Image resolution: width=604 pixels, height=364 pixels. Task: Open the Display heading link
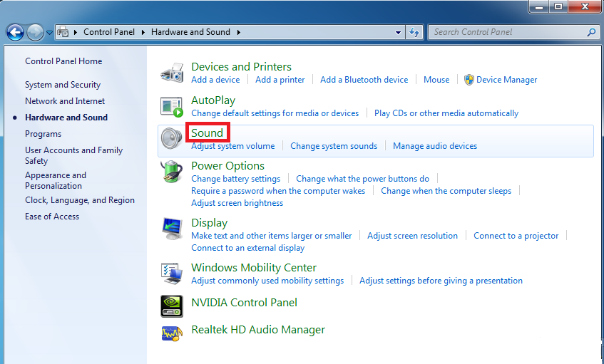click(210, 223)
